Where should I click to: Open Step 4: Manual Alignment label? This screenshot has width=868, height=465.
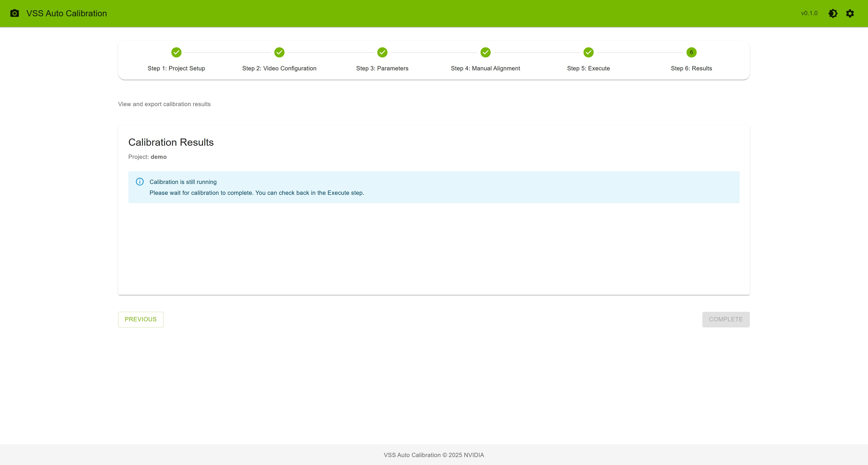point(485,68)
